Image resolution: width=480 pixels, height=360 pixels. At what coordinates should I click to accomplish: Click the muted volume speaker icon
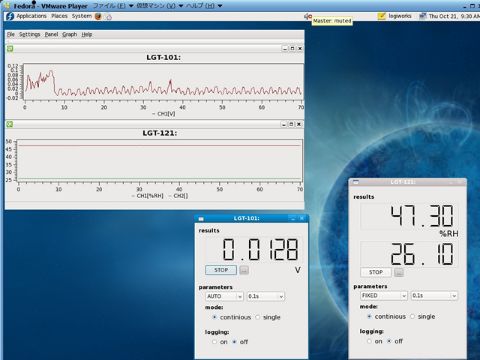pyautogui.click(x=307, y=16)
